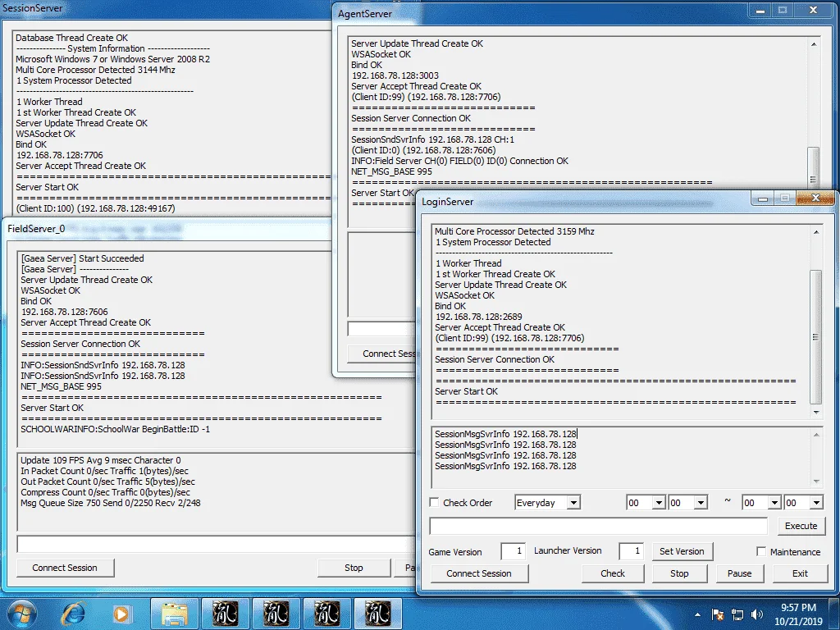This screenshot has height=630, width=840.
Task: Focus the Game Version field
Action: pyautogui.click(x=513, y=550)
